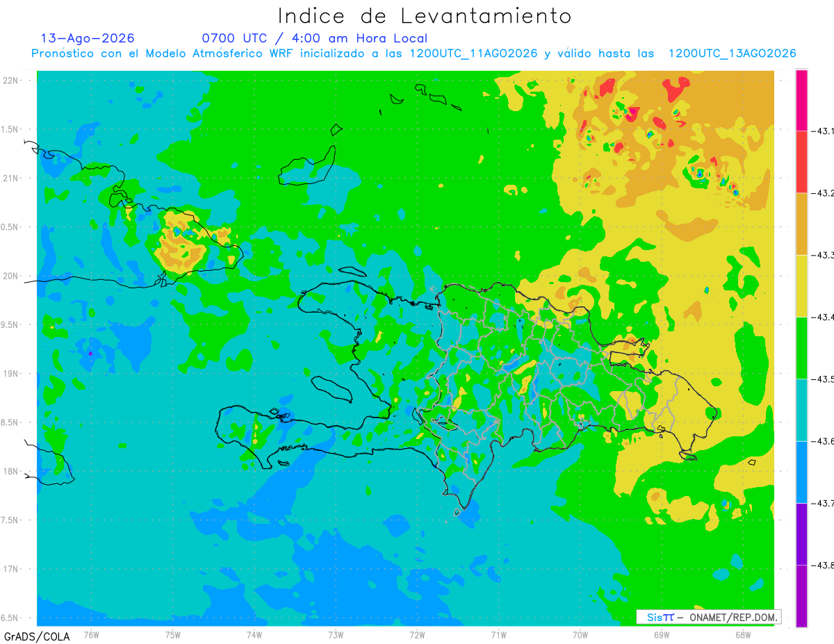This screenshot has height=644, width=834.
Task: Click the latitude label '20N'
Action: pos(12,276)
